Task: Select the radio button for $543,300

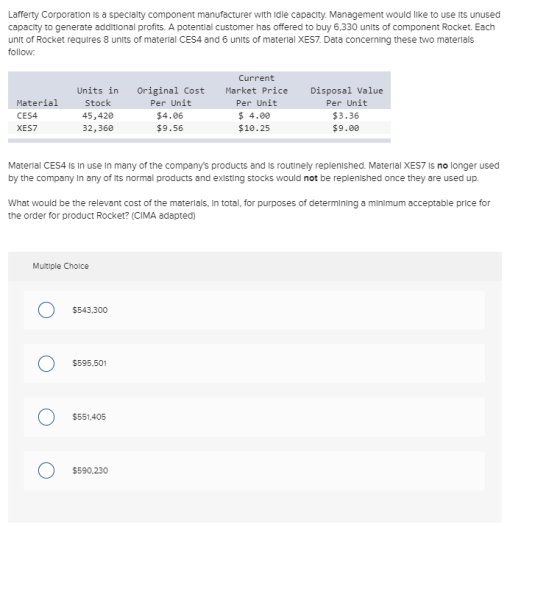Action: coord(46,310)
